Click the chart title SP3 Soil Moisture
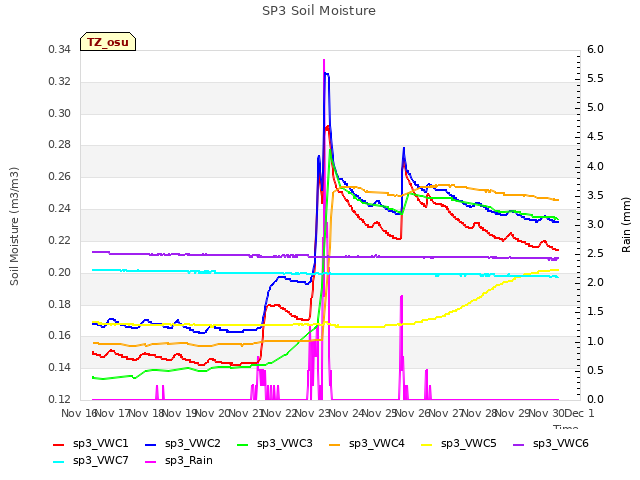Image resolution: width=640 pixels, height=480 pixels. click(x=319, y=11)
